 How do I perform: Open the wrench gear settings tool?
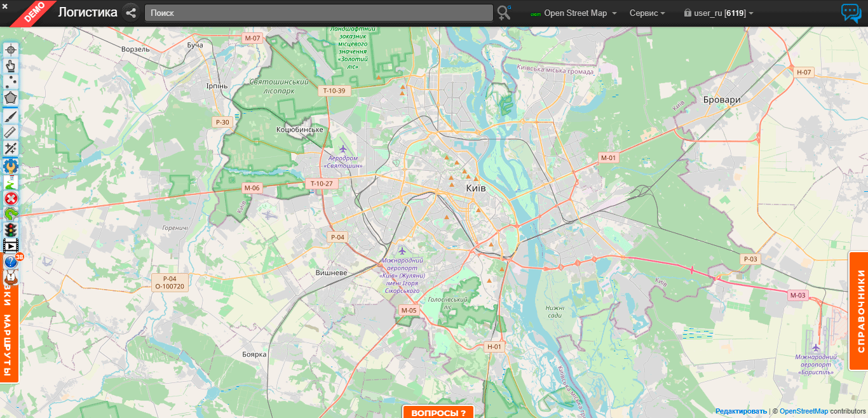point(11,166)
